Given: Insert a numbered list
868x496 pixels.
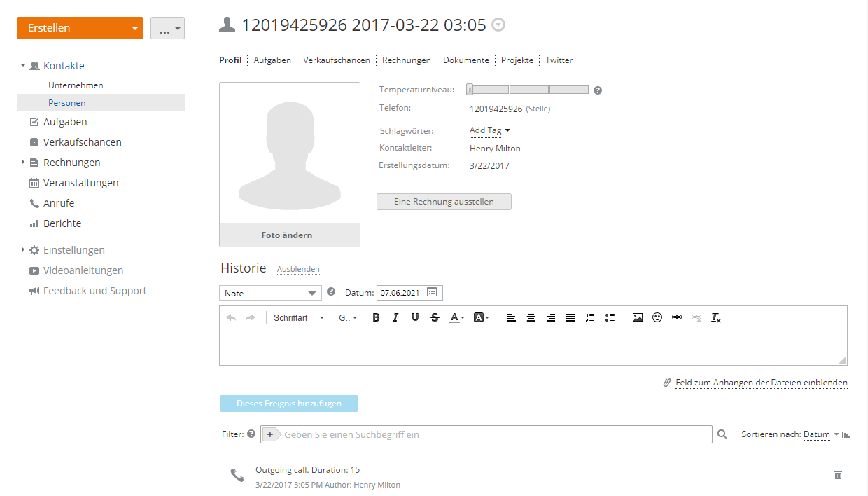Looking at the screenshot, I should coord(590,317).
